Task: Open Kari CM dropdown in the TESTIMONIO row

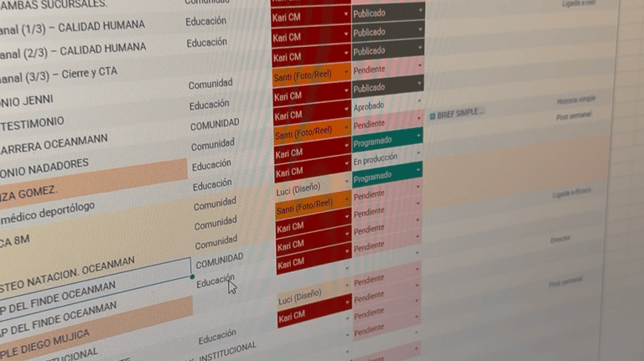Action: click(312, 96)
